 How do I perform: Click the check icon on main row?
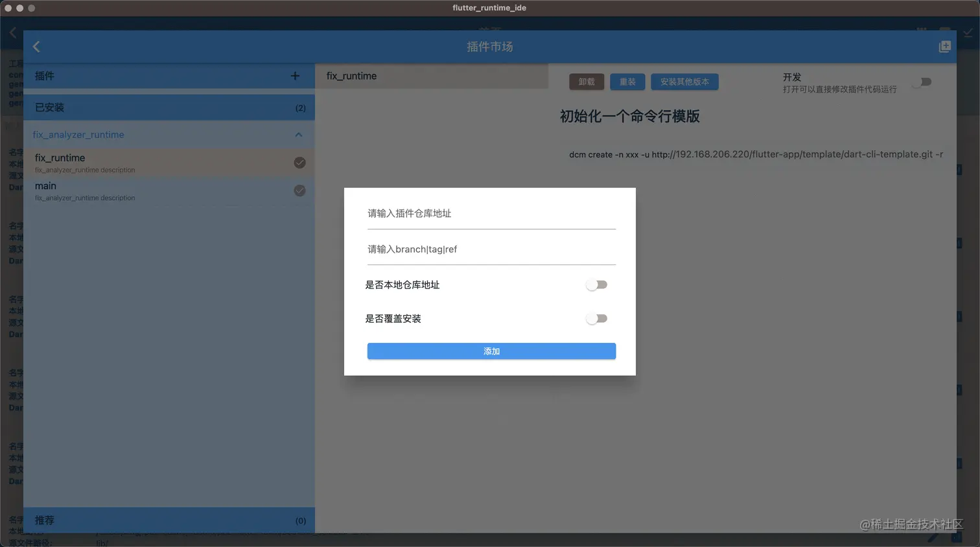click(299, 191)
